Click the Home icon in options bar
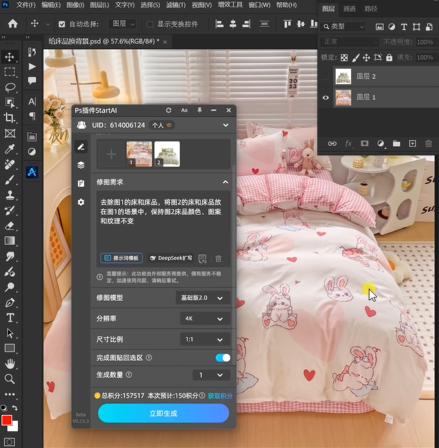This screenshot has width=439, height=448. [x=13, y=24]
